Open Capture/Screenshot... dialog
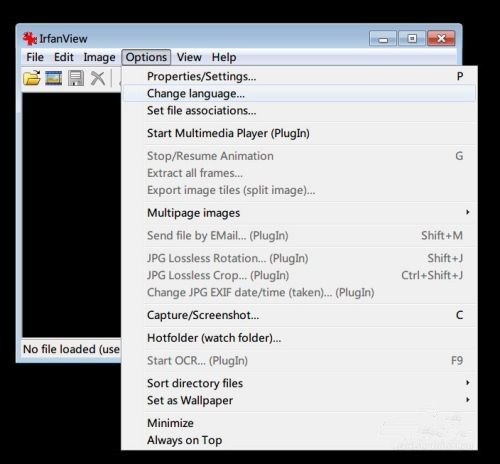This screenshot has height=464, width=500. coord(299,315)
